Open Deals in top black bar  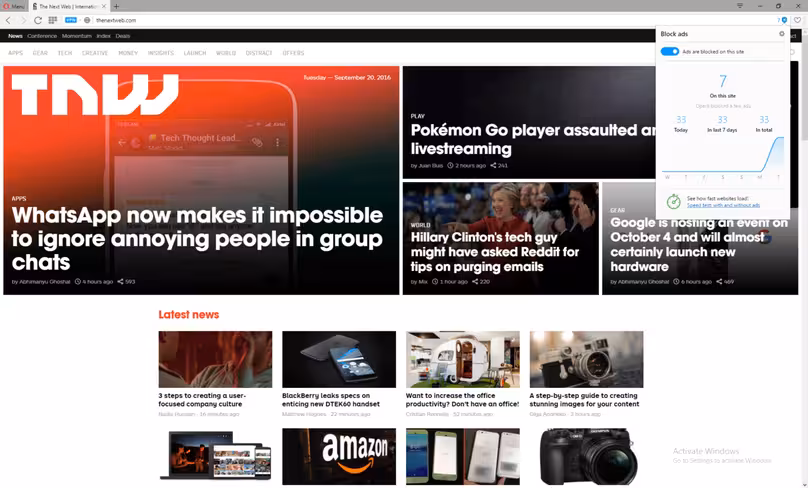pos(123,36)
